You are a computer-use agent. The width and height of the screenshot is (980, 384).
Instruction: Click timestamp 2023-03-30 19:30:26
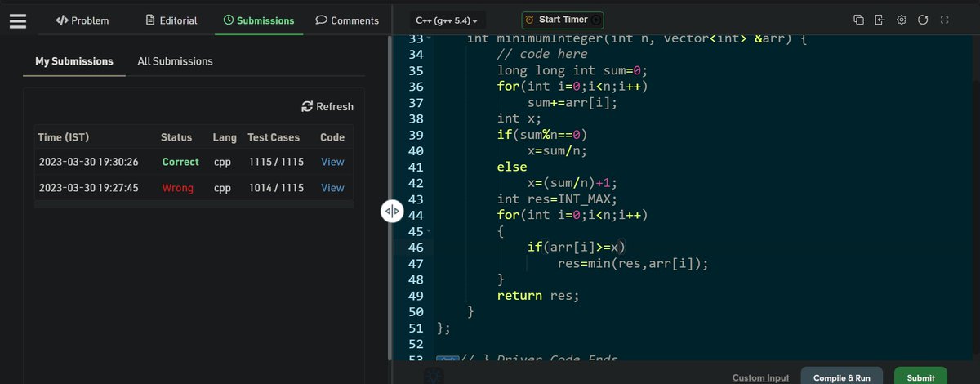click(89, 162)
